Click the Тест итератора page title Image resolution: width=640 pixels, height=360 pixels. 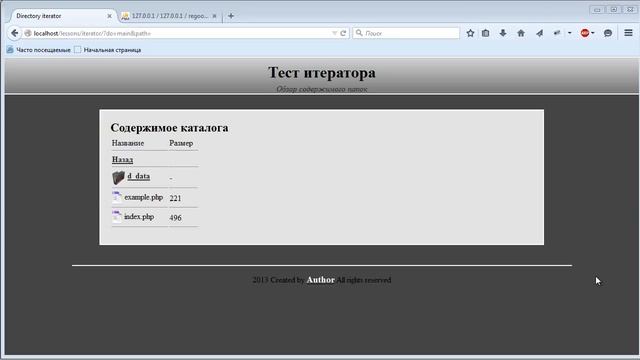coord(322,73)
